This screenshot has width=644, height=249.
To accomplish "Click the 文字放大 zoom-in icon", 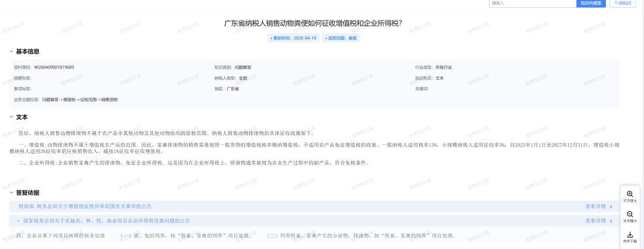I will (x=630, y=194).
